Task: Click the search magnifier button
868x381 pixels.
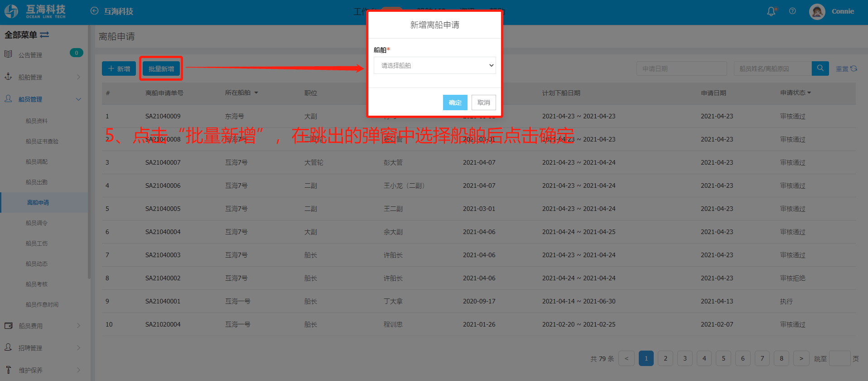Action: coord(820,68)
